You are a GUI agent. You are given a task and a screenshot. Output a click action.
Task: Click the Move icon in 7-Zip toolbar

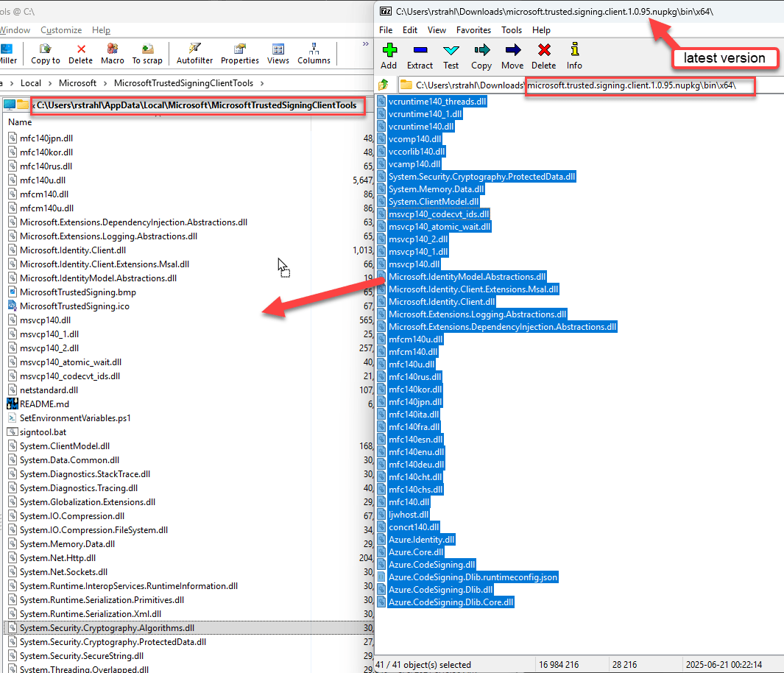[x=512, y=53]
